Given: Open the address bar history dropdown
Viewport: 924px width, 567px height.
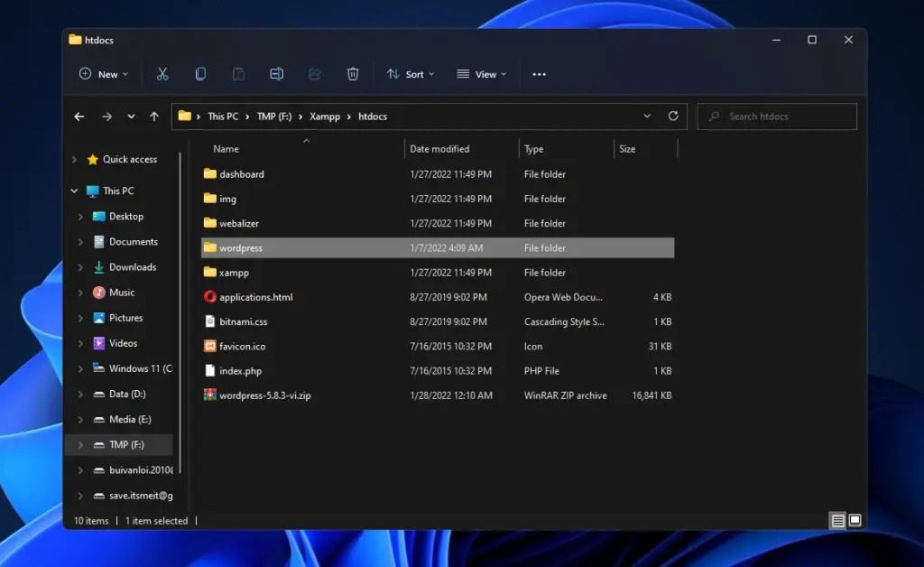Looking at the screenshot, I should [647, 116].
